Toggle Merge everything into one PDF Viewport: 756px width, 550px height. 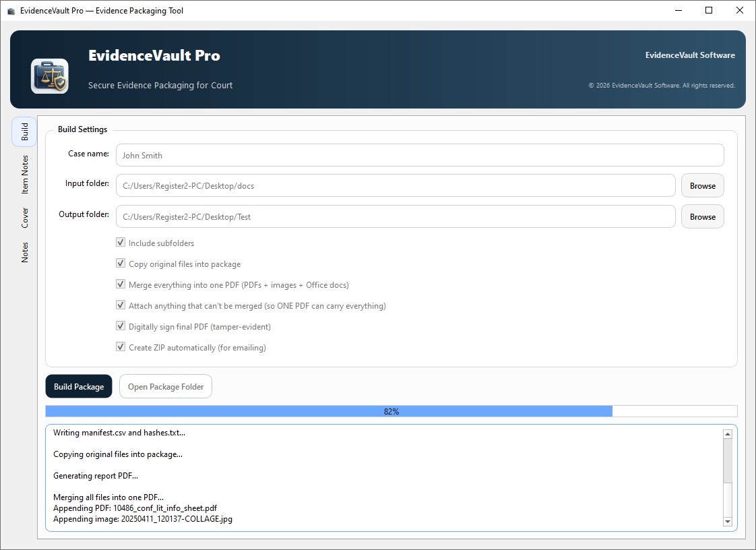[x=121, y=284]
